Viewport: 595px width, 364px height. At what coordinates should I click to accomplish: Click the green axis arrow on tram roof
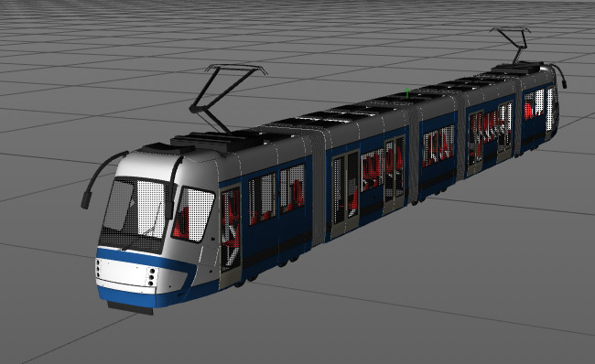pos(407,93)
